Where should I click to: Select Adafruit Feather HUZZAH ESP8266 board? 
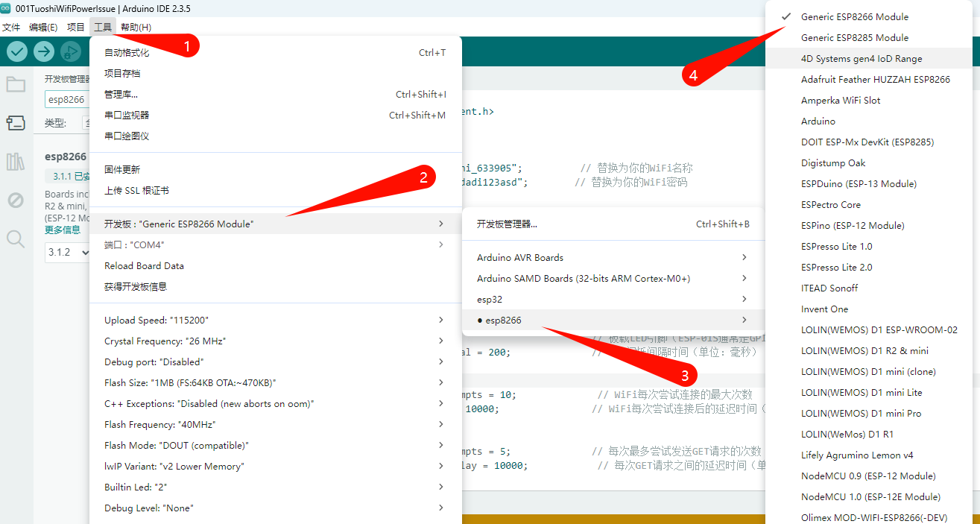pos(869,80)
